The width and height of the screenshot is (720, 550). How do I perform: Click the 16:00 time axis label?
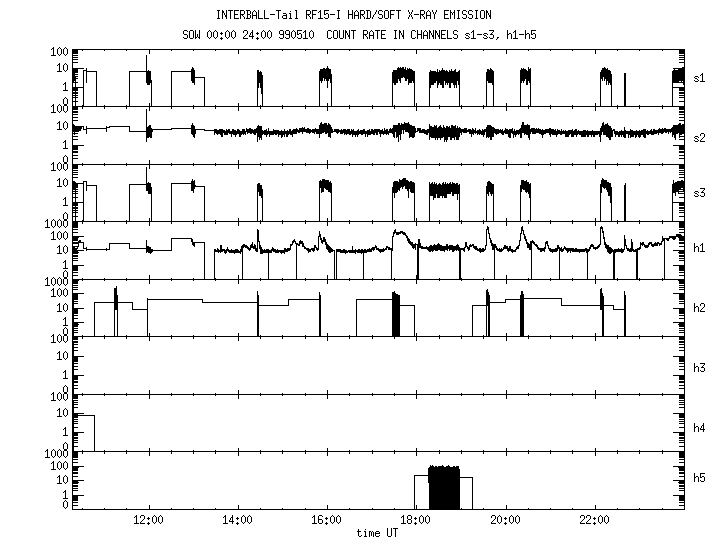(327, 521)
